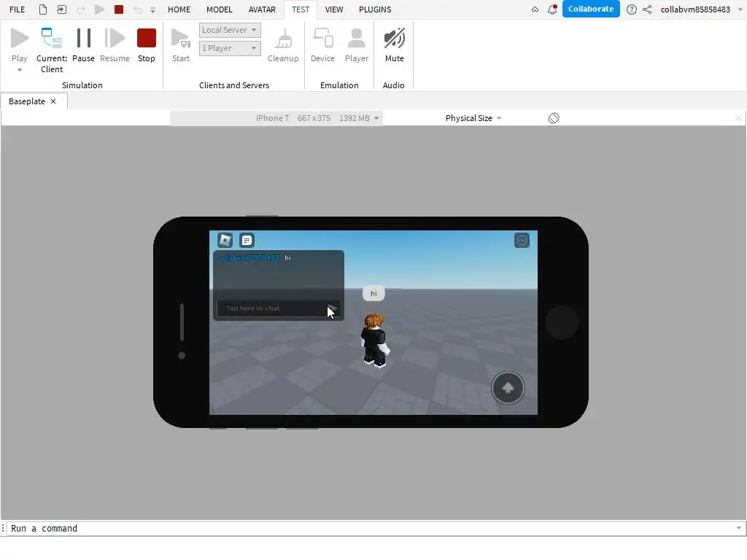
Task: Select the Baseplate document tab
Action: 27,101
